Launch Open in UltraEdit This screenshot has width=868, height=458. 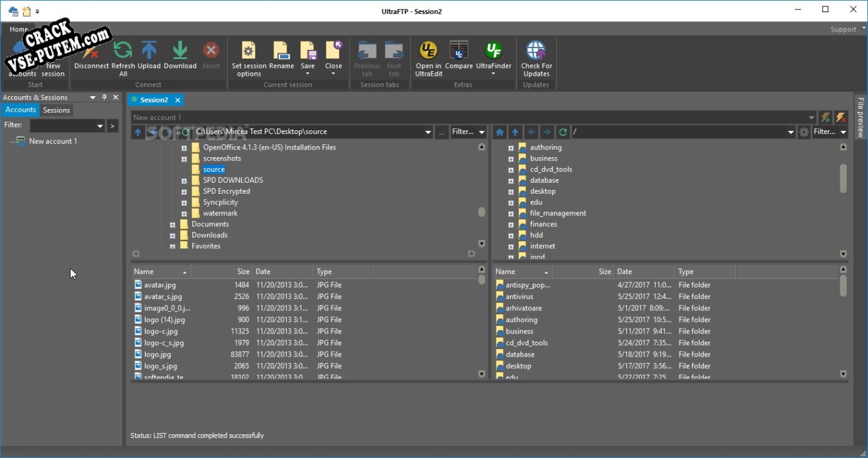coord(428,51)
